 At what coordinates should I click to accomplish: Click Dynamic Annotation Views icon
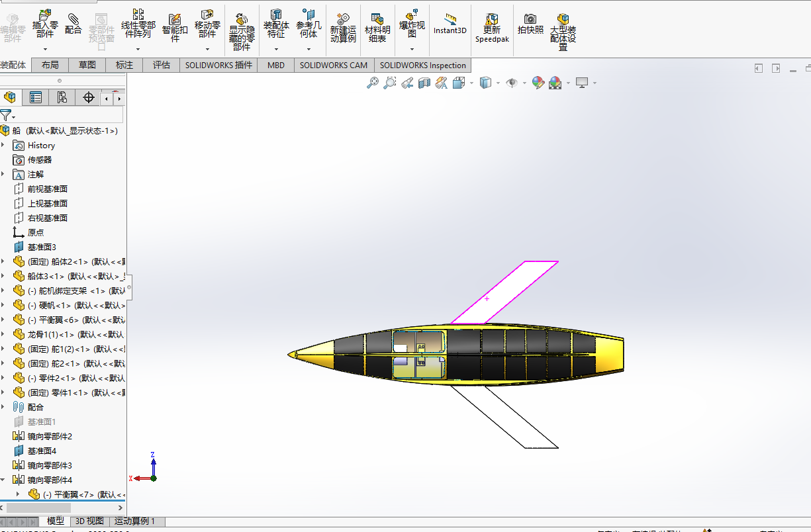[442, 83]
